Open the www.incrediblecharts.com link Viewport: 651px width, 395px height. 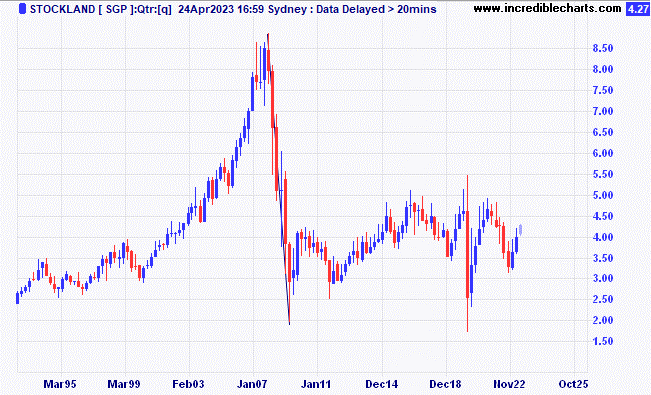point(547,8)
